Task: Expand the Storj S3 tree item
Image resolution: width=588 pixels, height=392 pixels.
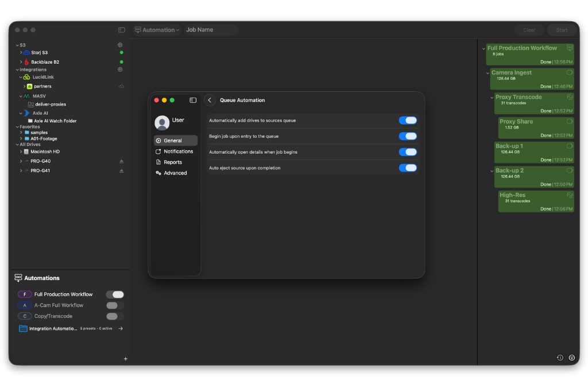Action: pyautogui.click(x=21, y=53)
